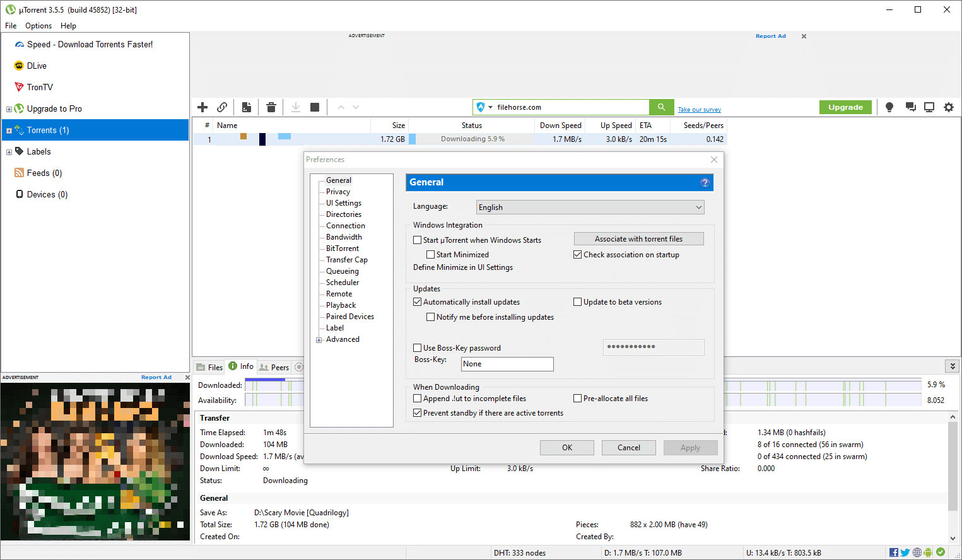Click Create New Torrent file icon
The height and width of the screenshot is (560, 962).
pyautogui.click(x=247, y=107)
